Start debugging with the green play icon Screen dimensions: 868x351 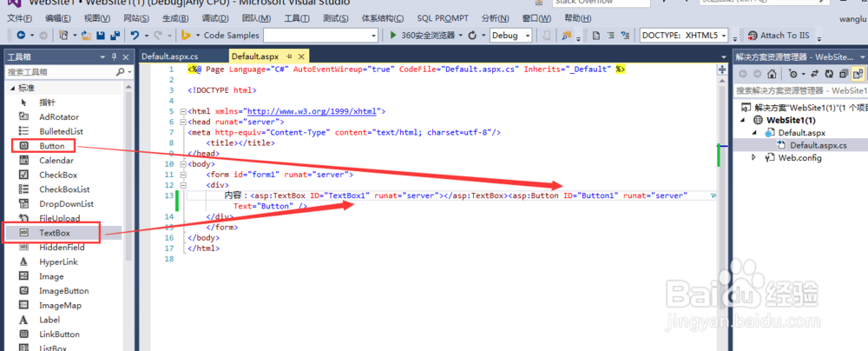(x=393, y=35)
